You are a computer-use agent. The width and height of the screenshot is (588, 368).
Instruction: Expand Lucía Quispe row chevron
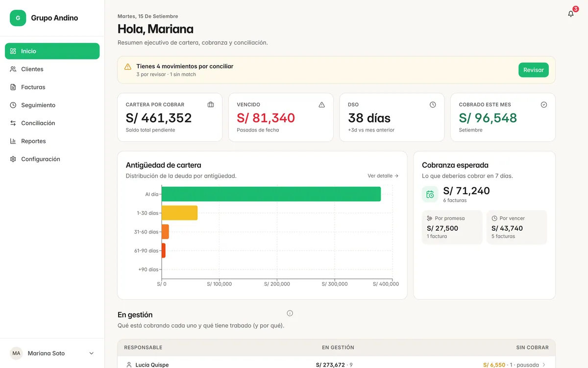point(544,365)
